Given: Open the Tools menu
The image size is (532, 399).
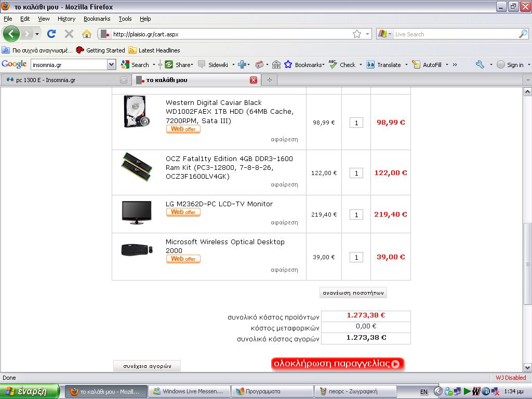Looking at the screenshot, I should pyautogui.click(x=125, y=19).
